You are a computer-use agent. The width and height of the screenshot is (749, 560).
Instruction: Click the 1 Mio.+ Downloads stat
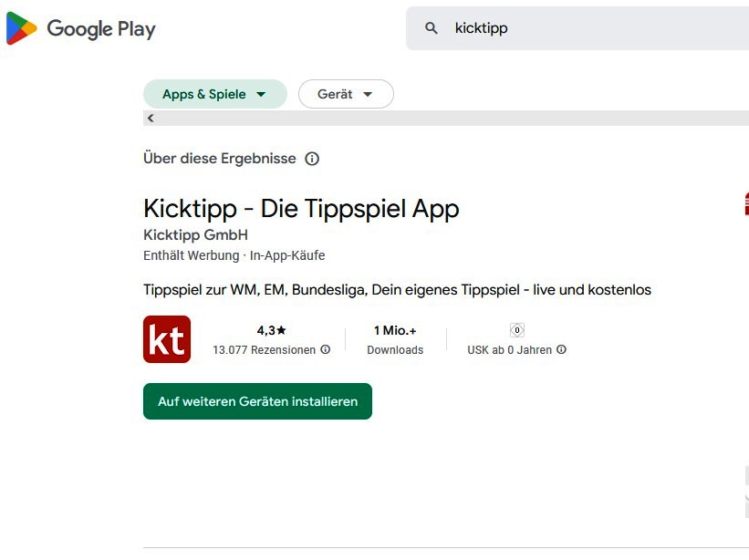[395, 339]
